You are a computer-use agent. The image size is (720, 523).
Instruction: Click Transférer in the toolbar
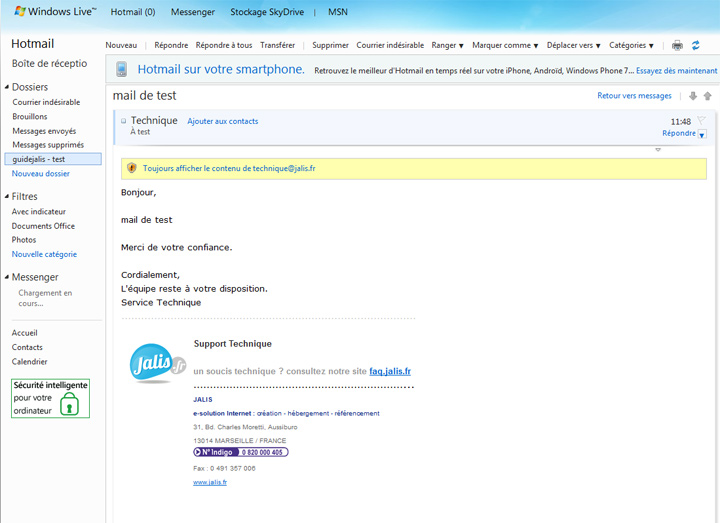[277, 45]
